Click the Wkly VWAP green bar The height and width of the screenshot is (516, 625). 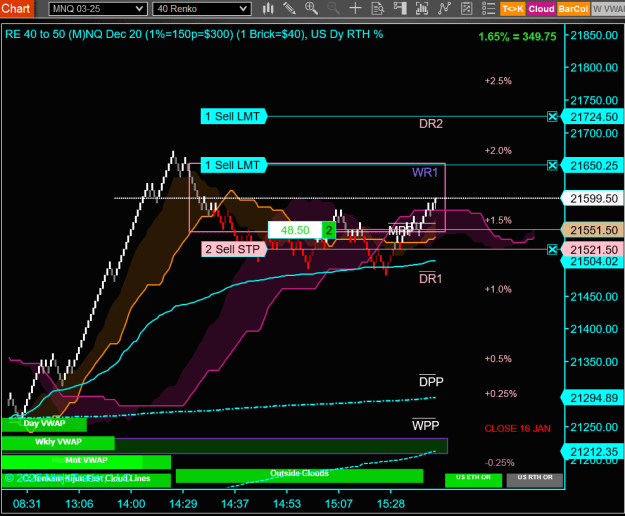[58, 443]
